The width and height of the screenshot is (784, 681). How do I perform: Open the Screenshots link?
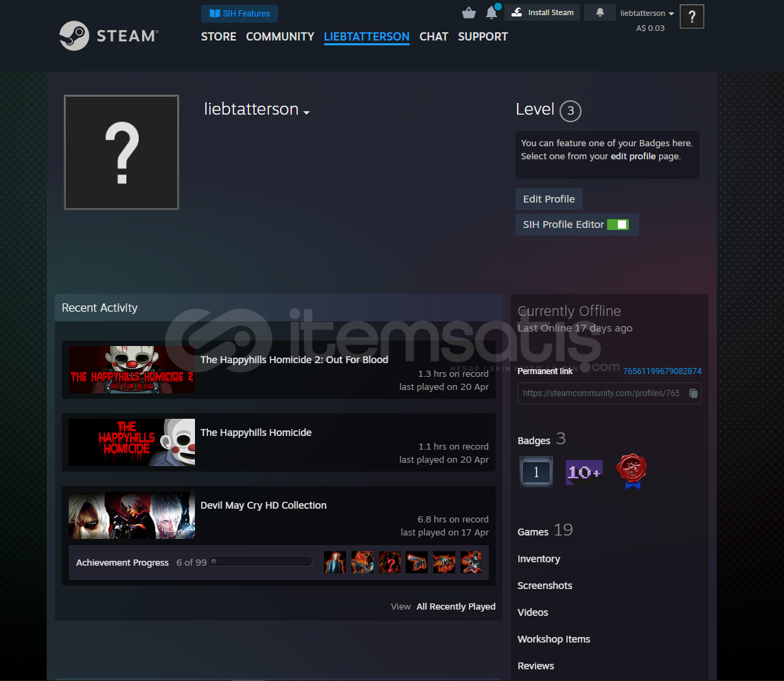(544, 586)
